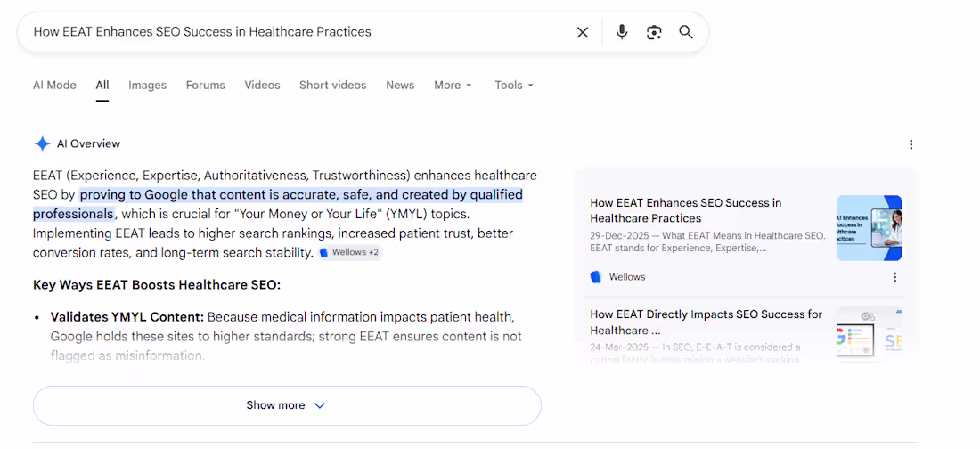Open 'How EEAT Directly Impacts SEO Success' link

click(x=706, y=322)
